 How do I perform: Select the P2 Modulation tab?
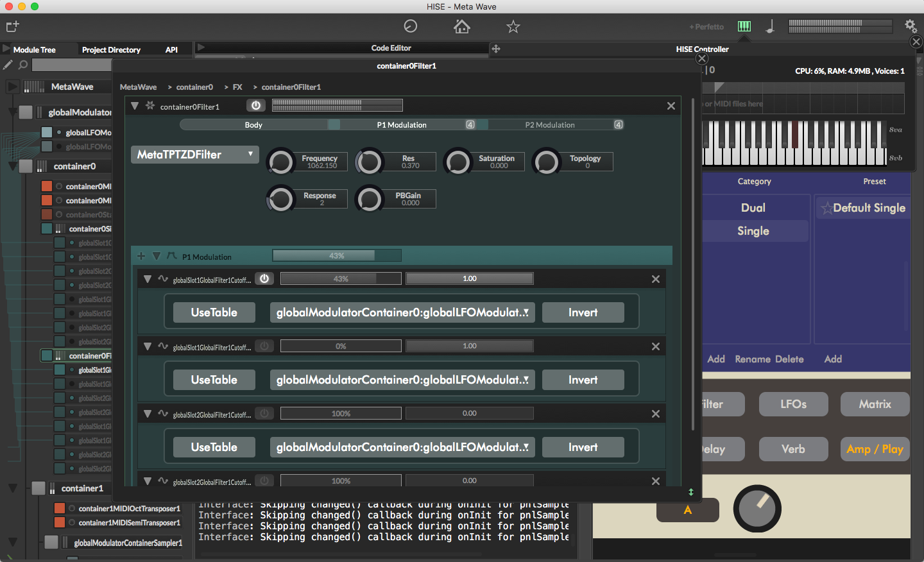[550, 125]
